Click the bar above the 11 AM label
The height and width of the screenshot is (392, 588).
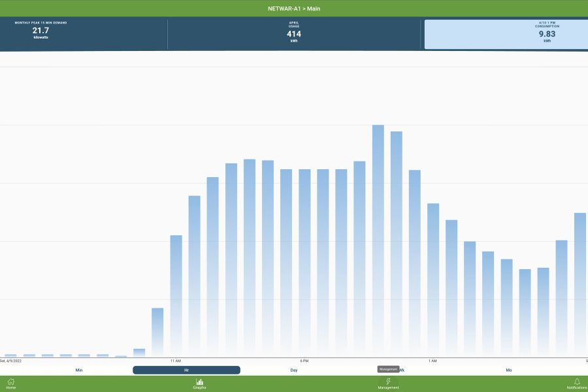[x=176, y=296]
